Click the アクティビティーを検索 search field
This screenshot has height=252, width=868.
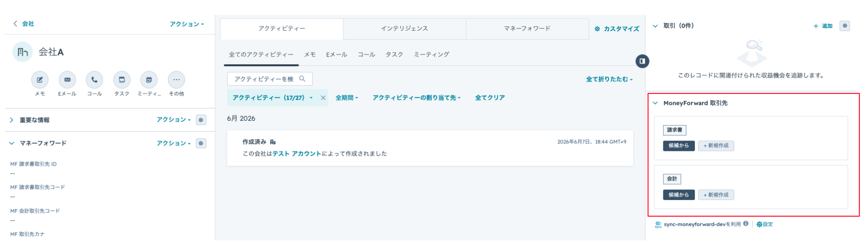tap(269, 79)
